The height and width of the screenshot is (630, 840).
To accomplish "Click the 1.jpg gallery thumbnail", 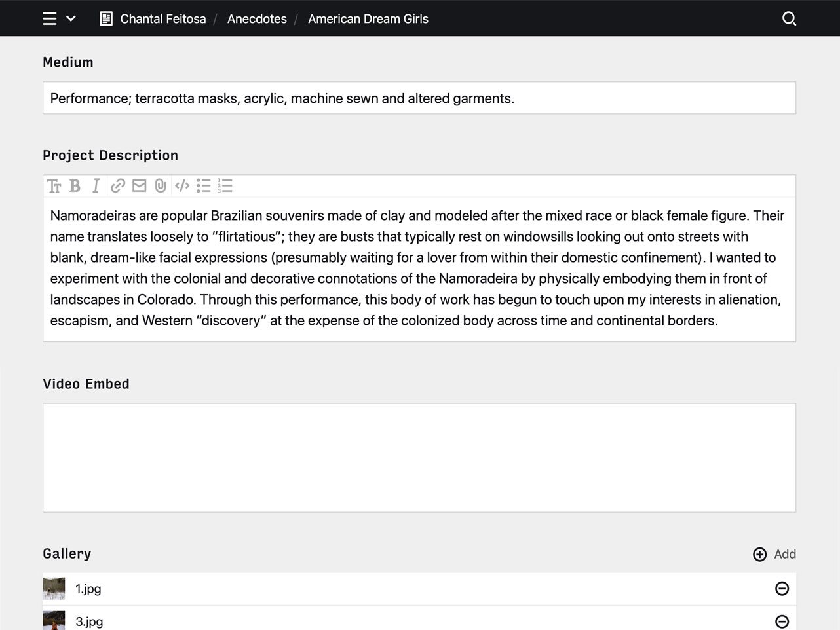I will [x=54, y=588].
